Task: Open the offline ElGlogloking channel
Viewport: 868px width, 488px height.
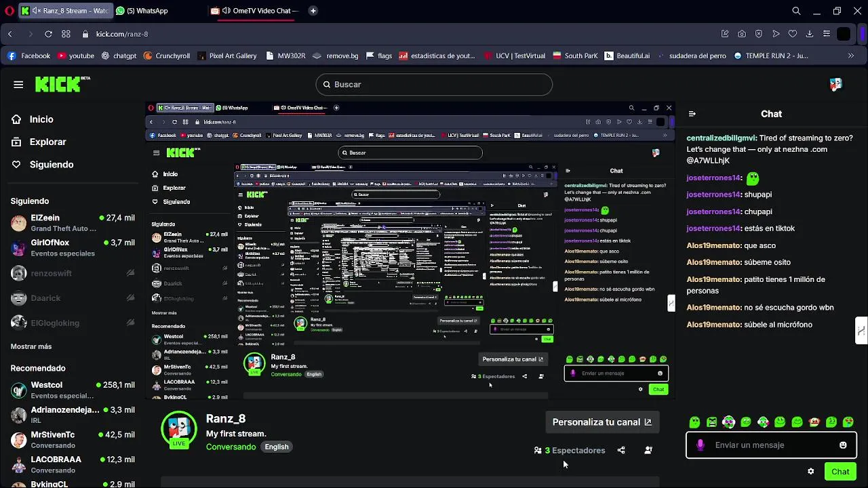Action: click(73, 323)
